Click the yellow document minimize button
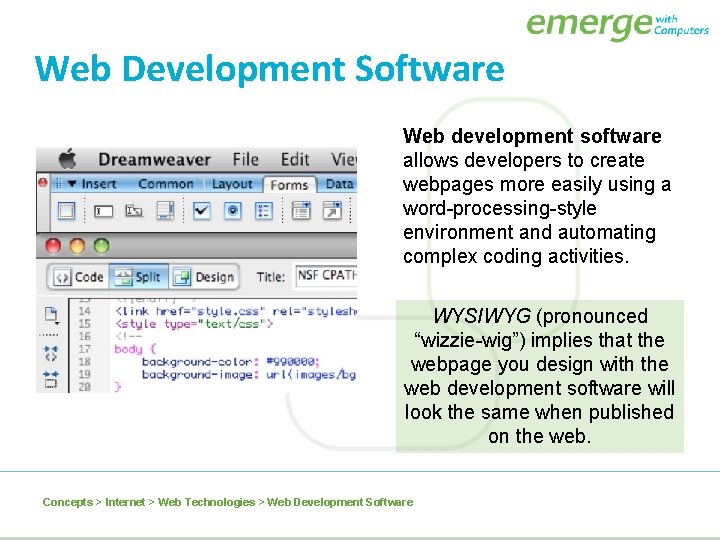The width and height of the screenshot is (720, 540). (x=77, y=246)
